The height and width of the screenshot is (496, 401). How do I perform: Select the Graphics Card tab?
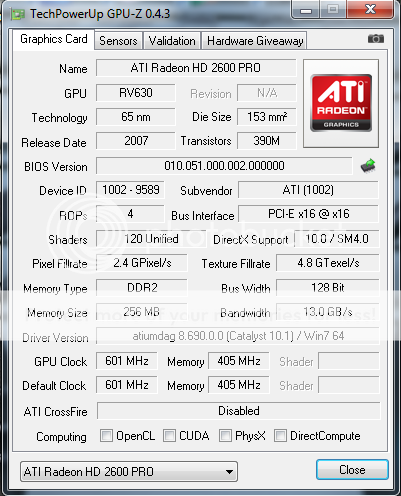54,39
